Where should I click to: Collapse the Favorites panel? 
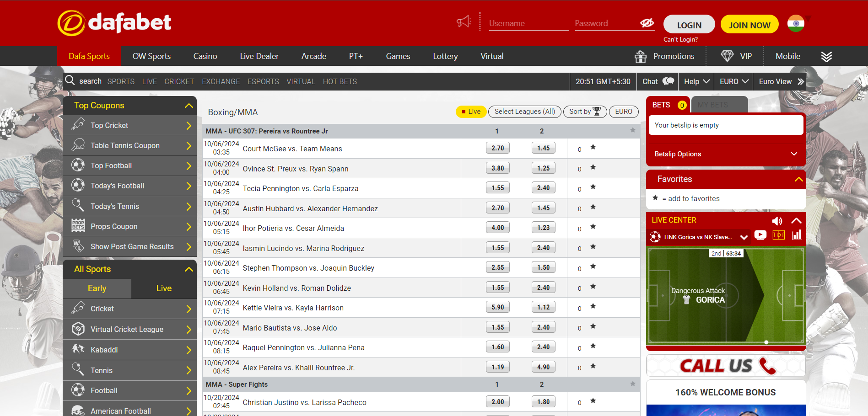798,179
